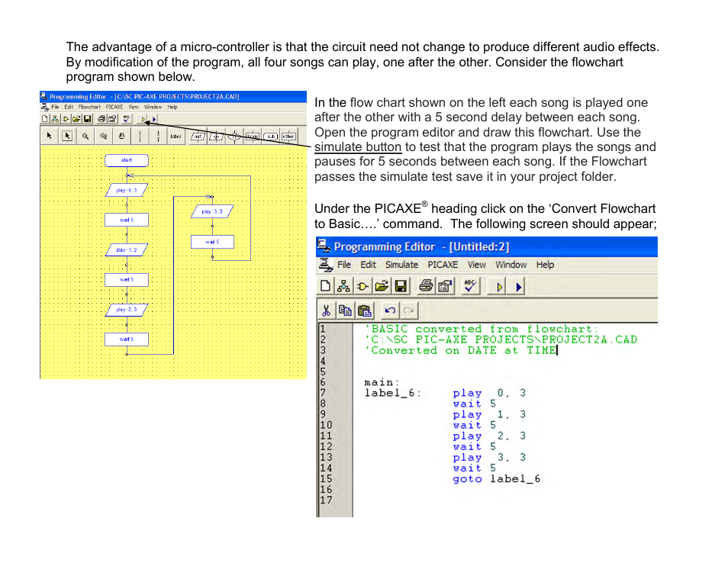This screenshot has height=563, width=728.
Task: Open Flowchart menu in PROJECT2A.CAD window
Action: pyautogui.click(x=89, y=107)
